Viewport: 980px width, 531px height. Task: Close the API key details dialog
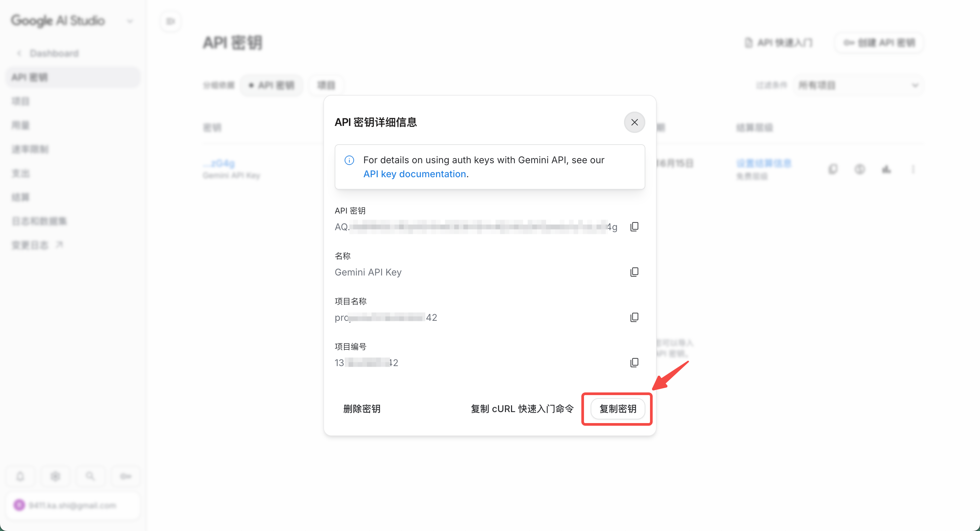(634, 122)
